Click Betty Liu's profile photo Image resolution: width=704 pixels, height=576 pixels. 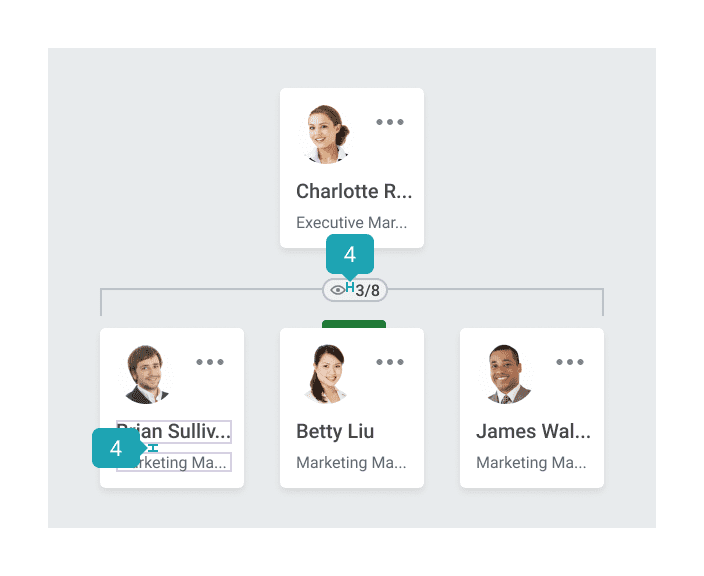pos(327,373)
